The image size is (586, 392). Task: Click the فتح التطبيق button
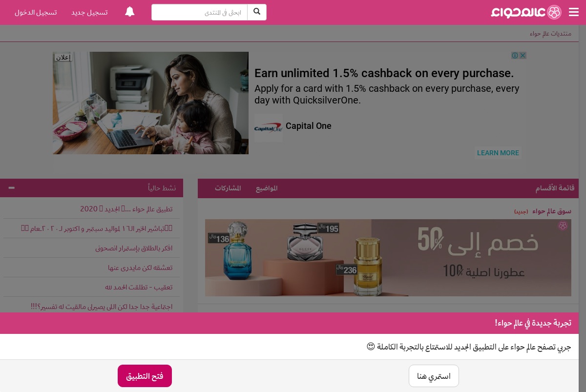coord(145,376)
